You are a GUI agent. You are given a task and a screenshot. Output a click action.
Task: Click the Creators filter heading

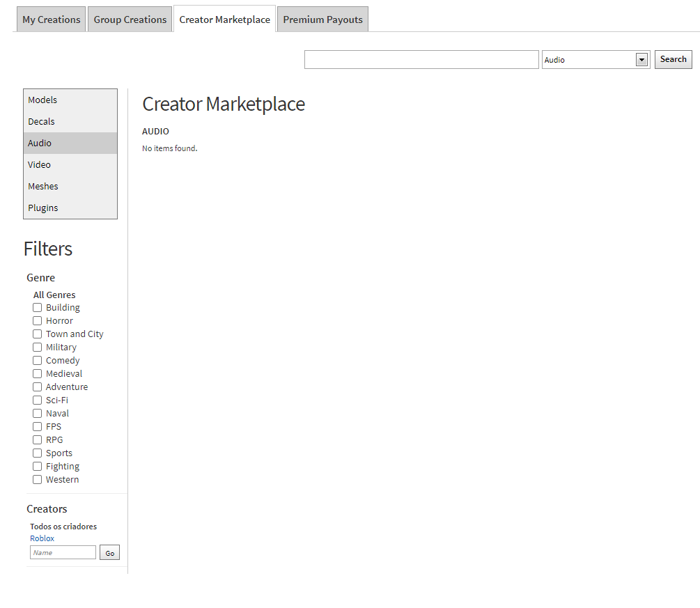click(x=47, y=509)
